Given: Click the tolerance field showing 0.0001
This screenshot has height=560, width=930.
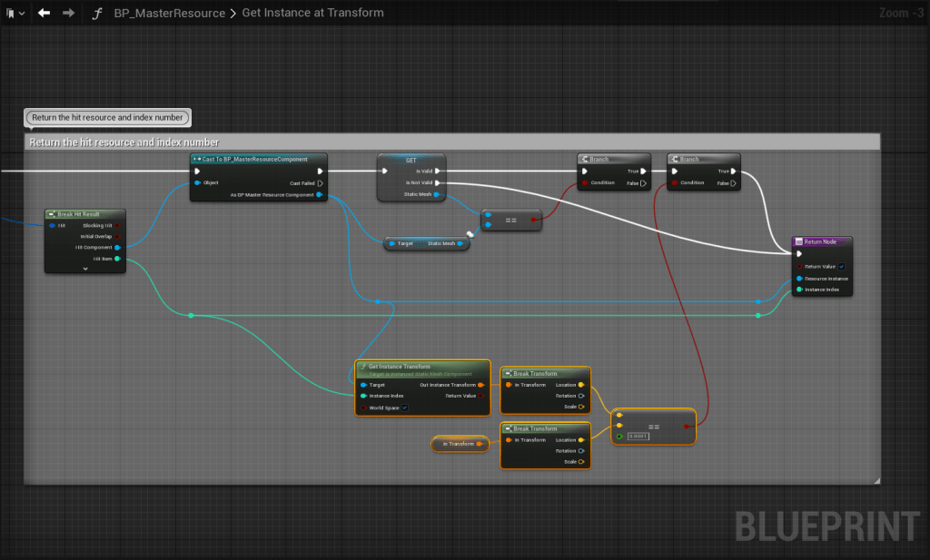Looking at the screenshot, I should tap(638, 437).
